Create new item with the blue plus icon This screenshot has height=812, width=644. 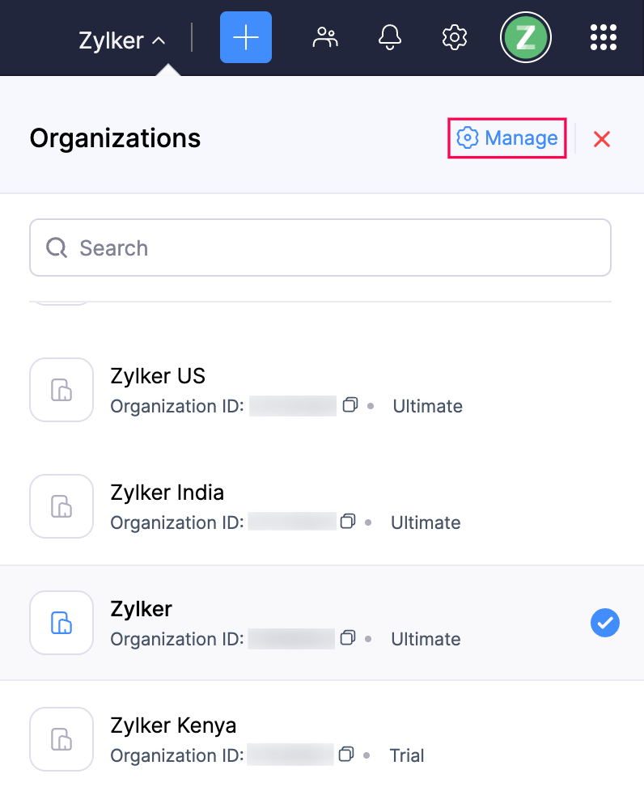click(x=245, y=37)
